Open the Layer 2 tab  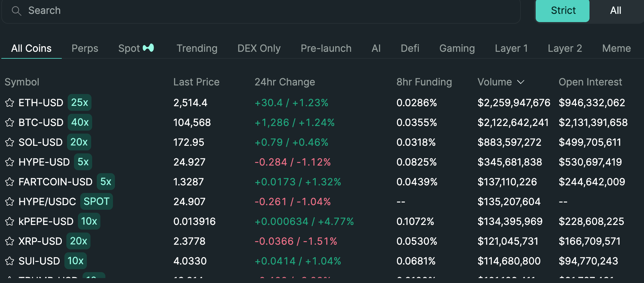(x=565, y=48)
